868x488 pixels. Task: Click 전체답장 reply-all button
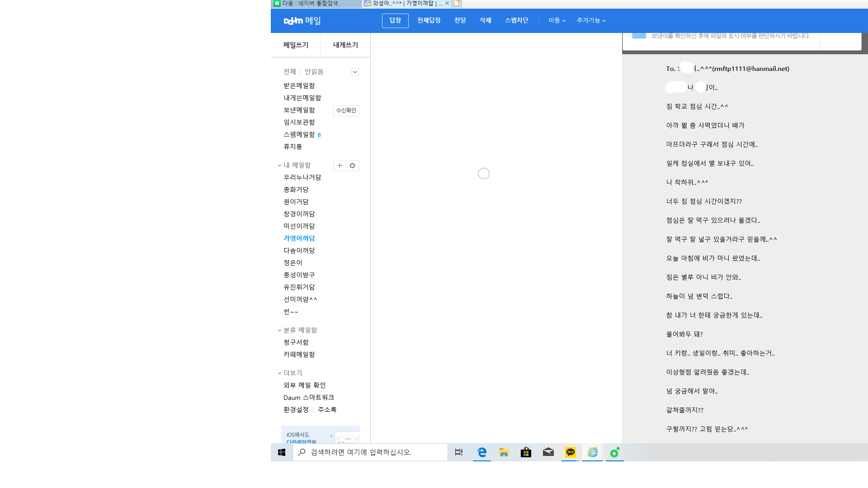click(429, 20)
